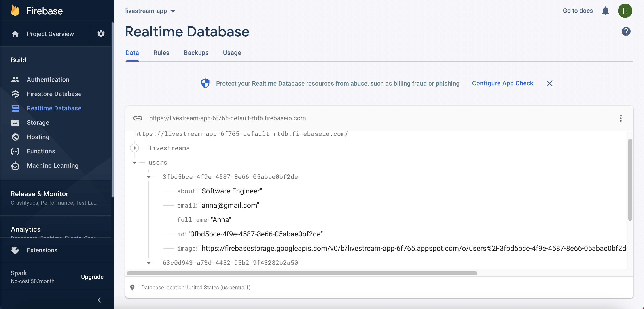Click the database URL in the header
644x309 pixels.
[x=227, y=118]
